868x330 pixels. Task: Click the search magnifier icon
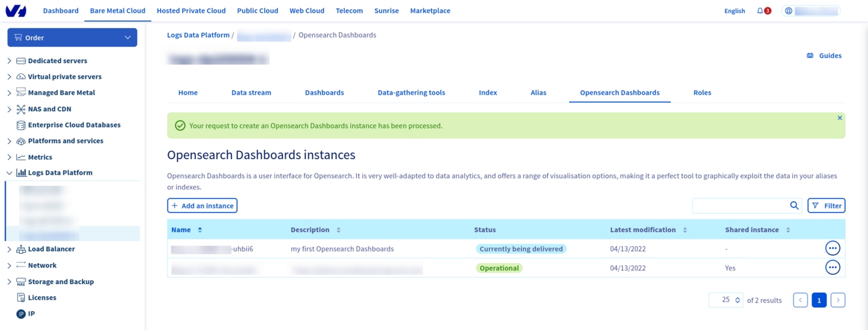794,206
